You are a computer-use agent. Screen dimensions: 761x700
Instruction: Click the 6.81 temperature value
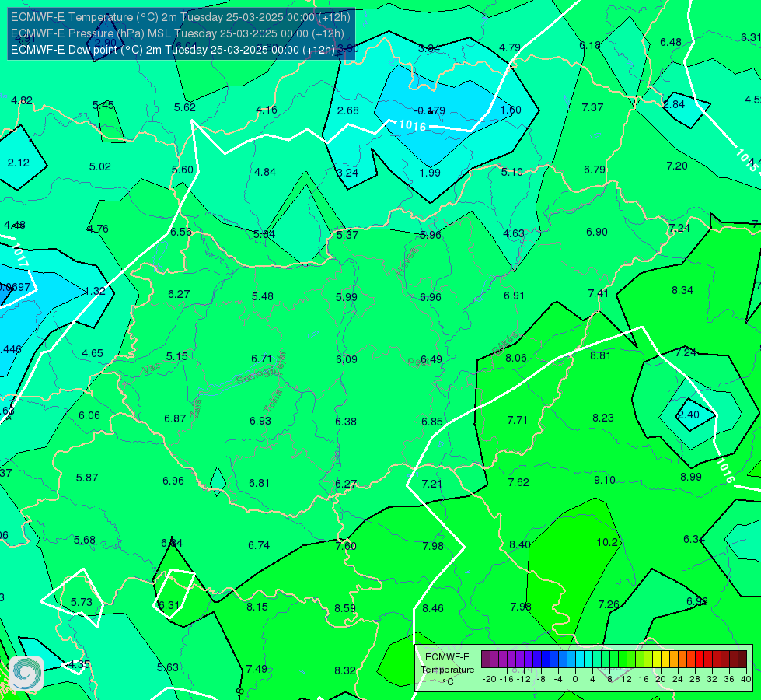259,483
